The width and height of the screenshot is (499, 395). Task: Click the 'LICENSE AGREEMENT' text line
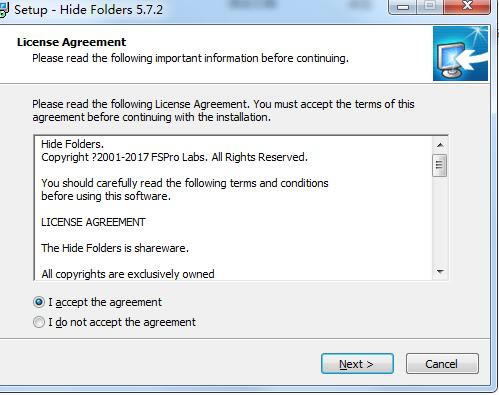pos(93,222)
